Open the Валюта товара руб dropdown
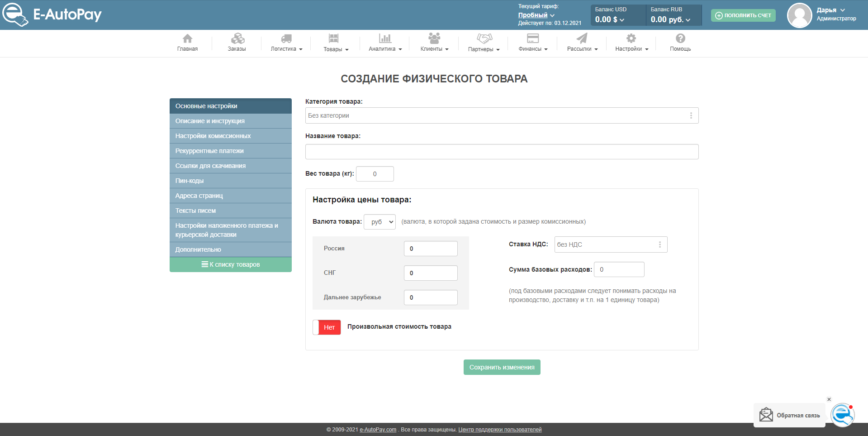The width and height of the screenshot is (868, 436). click(380, 222)
